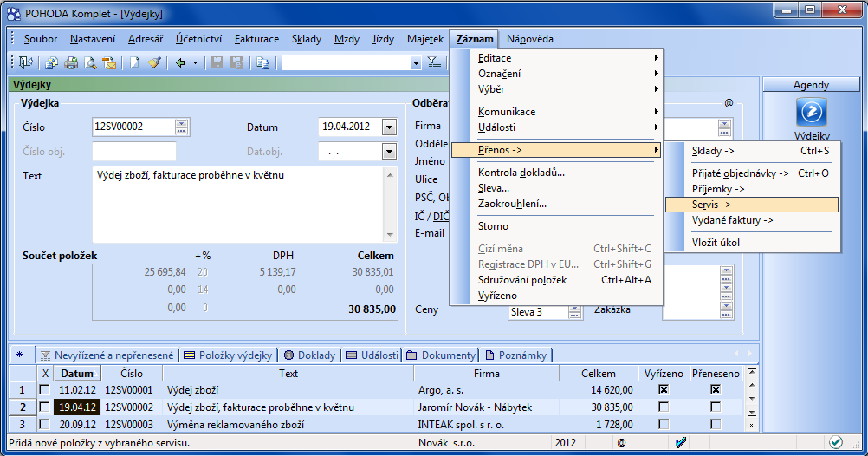Expand the Výběr submenu
The width and height of the screenshot is (868, 456).
click(556, 88)
